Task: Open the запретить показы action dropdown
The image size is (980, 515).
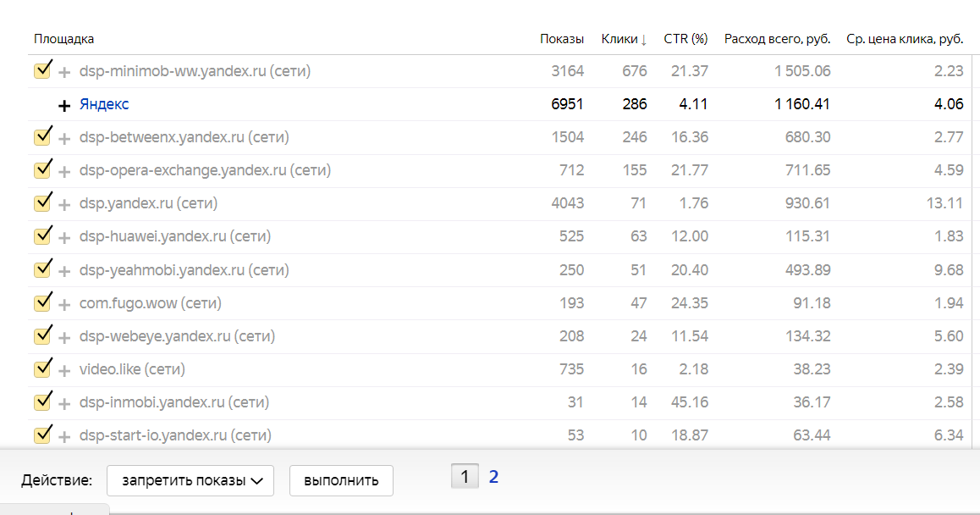Action: [x=190, y=480]
